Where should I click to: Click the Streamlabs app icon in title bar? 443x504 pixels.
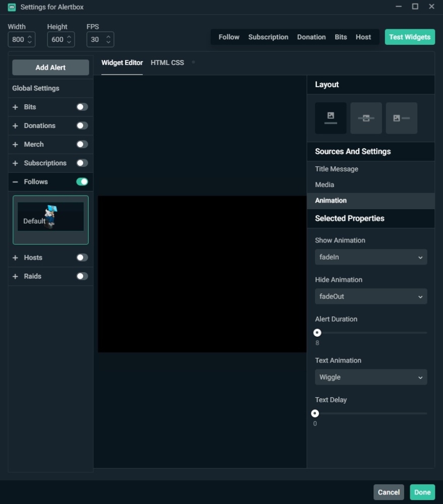(x=12, y=7)
